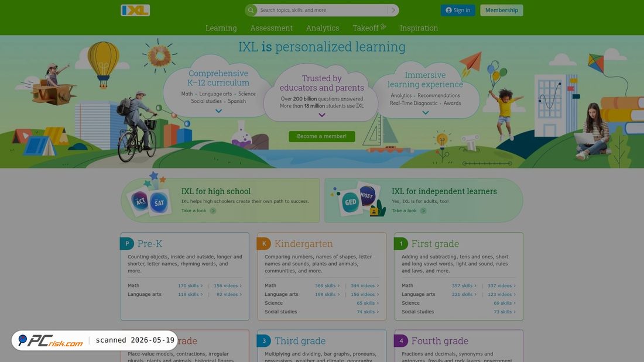This screenshot has height=362, width=644.
Task: Open First grade heading link
Action: (435, 243)
